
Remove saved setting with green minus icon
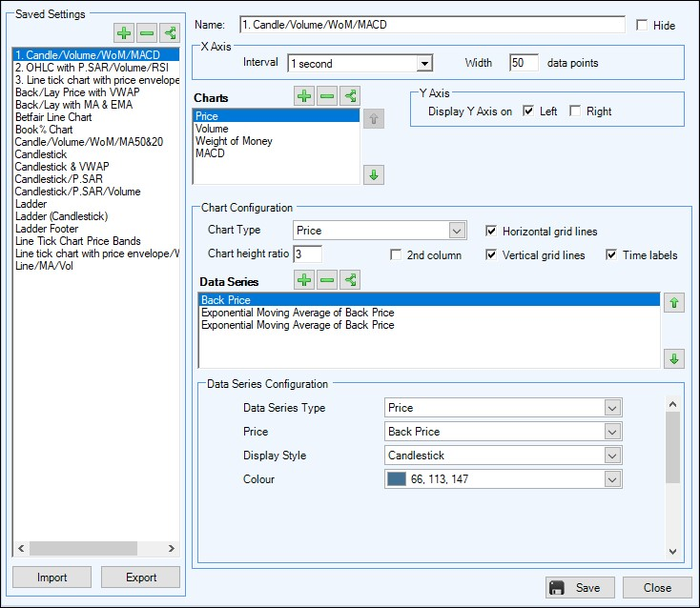click(x=147, y=33)
